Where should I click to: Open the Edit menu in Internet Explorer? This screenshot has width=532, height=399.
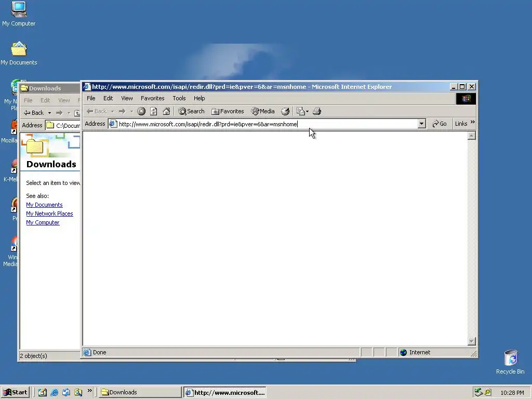(108, 98)
